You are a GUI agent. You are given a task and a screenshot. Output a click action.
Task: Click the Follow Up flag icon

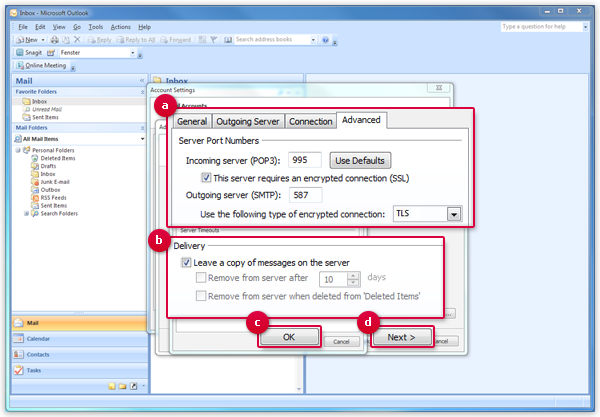click(214, 39)
